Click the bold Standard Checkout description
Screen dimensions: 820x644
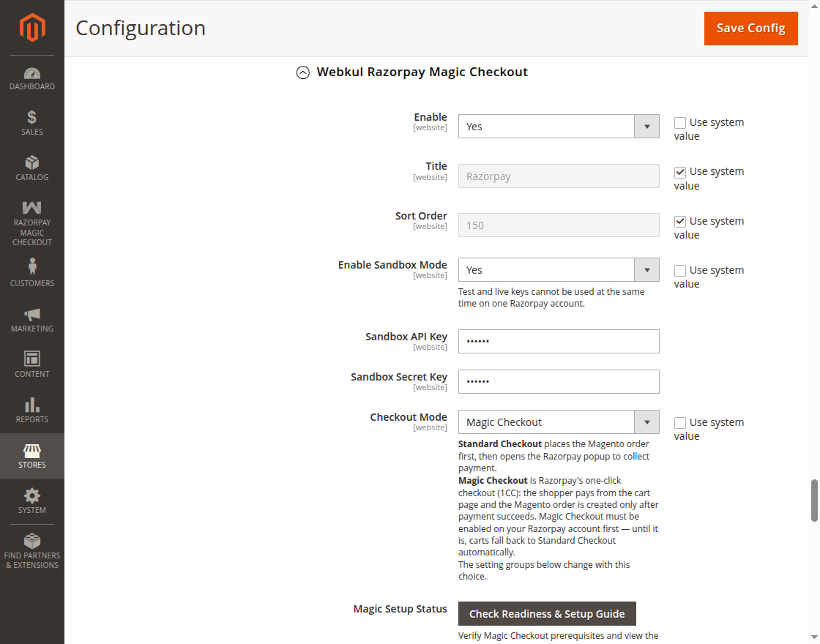[500, 443]
